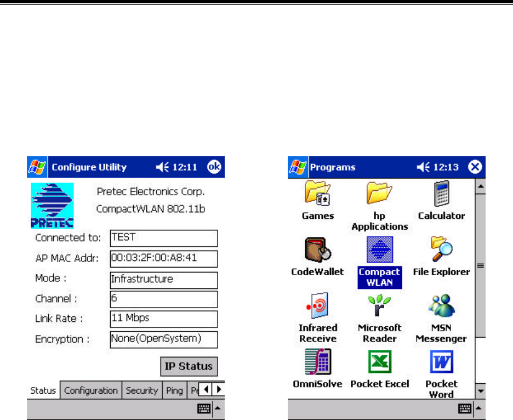The image size is (513, 420).
Task: Click the Link Rate field showing 11 Mbps
Action: (164, 319)
